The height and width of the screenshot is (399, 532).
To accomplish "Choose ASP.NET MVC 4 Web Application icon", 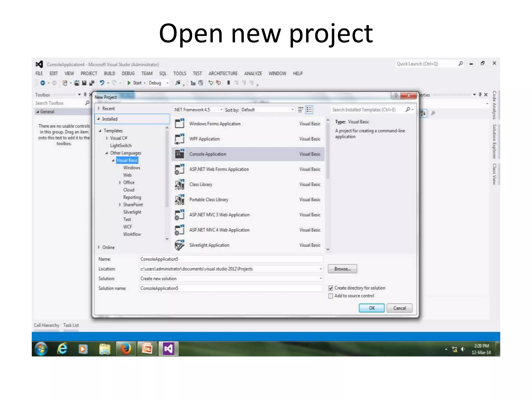I will coord(179,230).
